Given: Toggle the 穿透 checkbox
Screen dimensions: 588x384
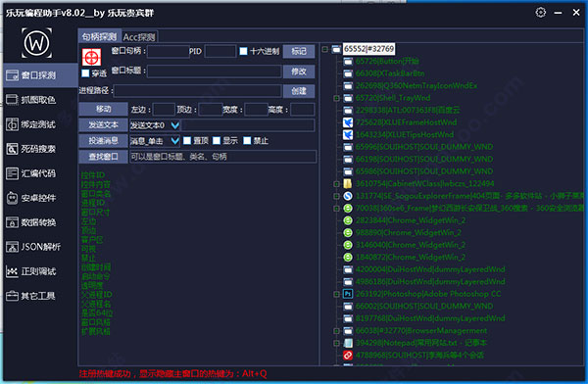Looking at the screenshot, I should pos(85,73).
